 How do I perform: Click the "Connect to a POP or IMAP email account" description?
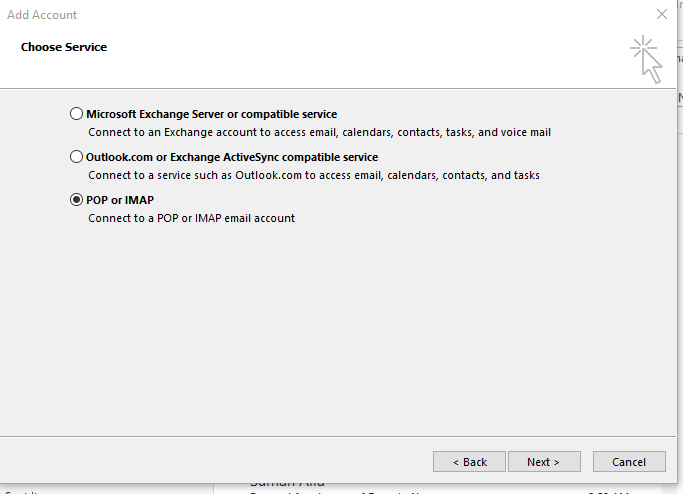[191, 218]
